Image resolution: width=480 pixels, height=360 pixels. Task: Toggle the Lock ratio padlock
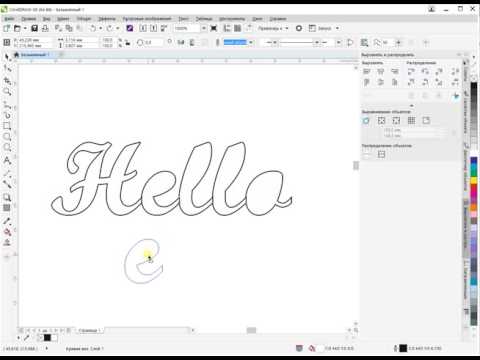[x=127, y=43]
